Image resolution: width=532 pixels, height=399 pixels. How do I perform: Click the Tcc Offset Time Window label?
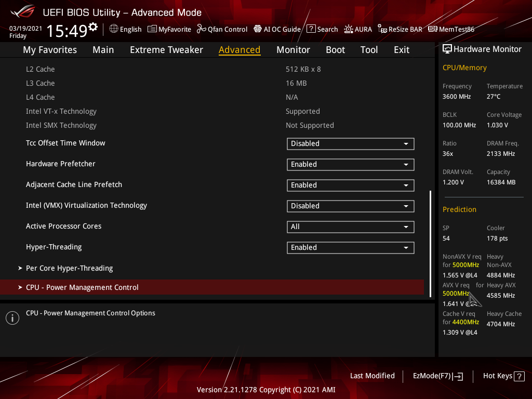click(65, 143)
